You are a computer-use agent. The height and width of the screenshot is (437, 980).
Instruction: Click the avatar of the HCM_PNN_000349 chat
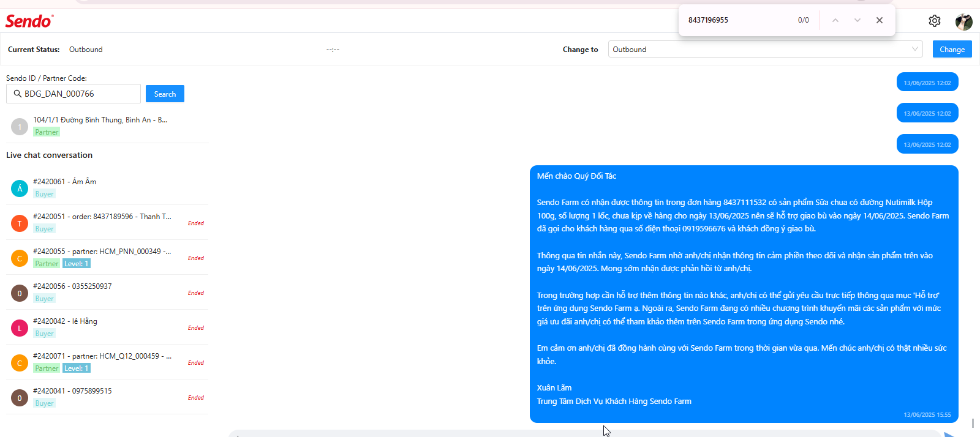(20, 258)
